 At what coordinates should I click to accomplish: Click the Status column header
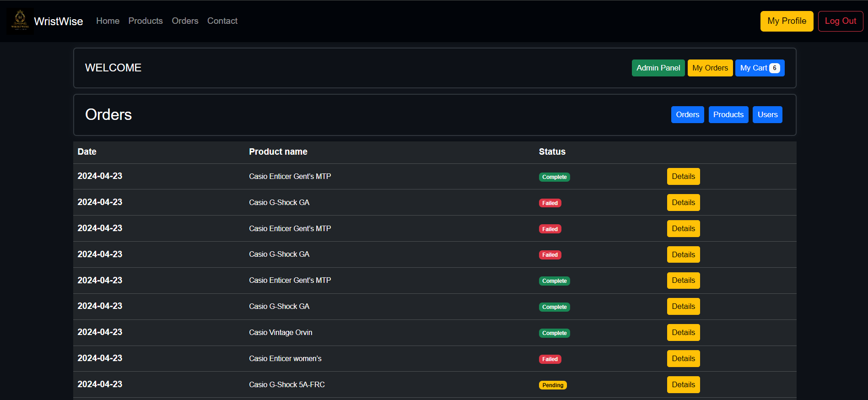552,152
